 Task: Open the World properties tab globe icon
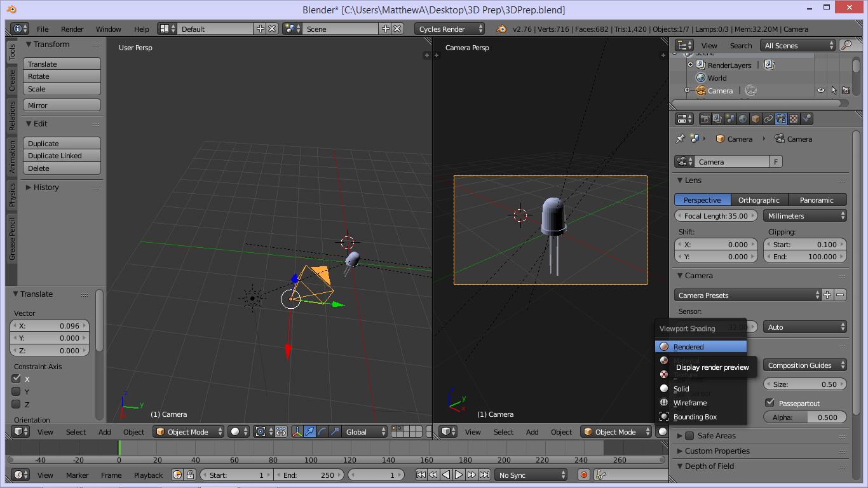point(743,119)
